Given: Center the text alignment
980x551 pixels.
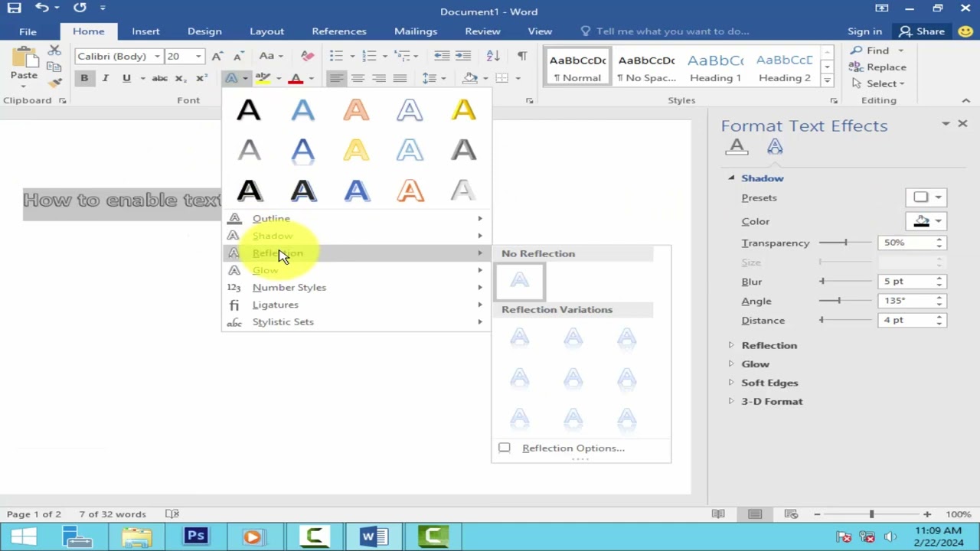Looking at the screenshot, I should [358, 78].
